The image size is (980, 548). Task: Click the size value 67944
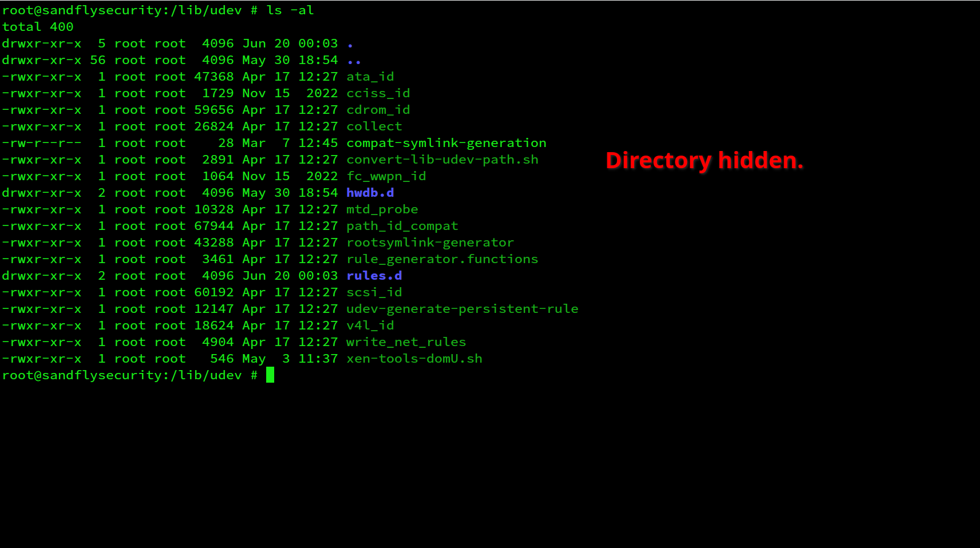[214, 226]
